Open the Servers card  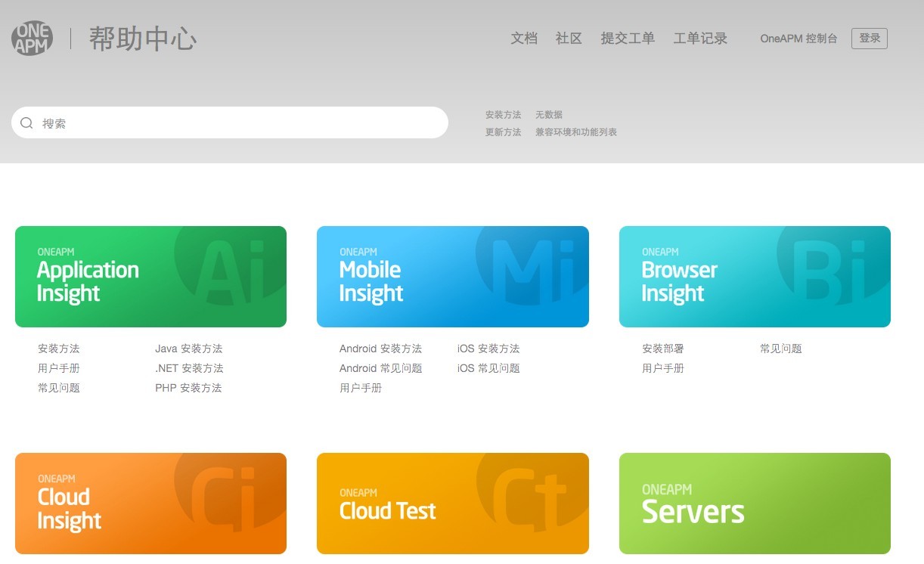click(x=755, y=504)
